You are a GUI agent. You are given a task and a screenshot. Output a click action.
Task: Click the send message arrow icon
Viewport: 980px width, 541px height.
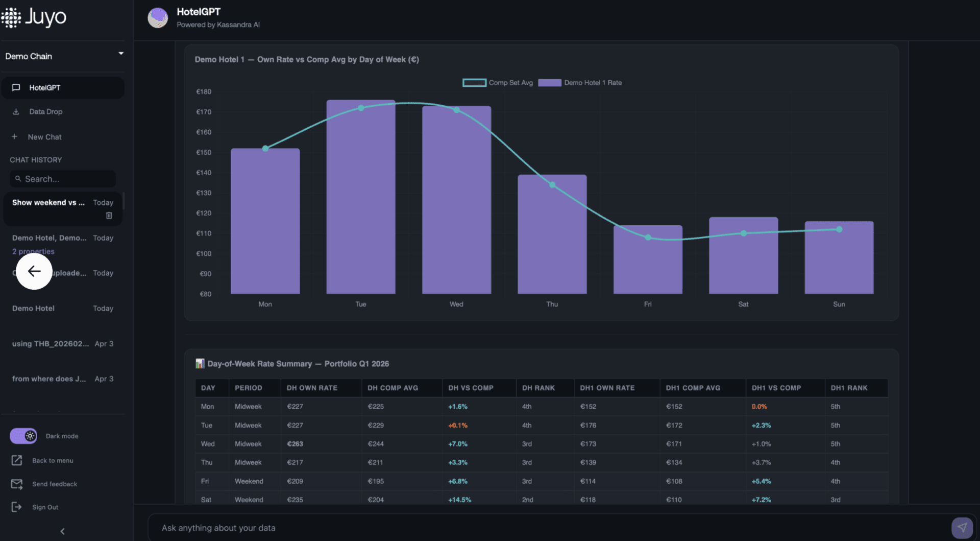(962, 528)
